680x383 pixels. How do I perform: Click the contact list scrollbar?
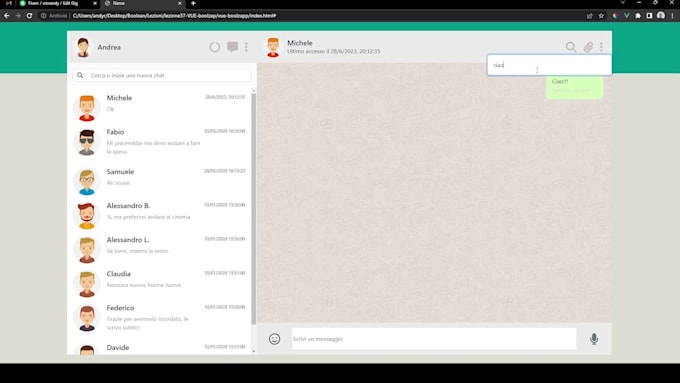tap(254, 208)
